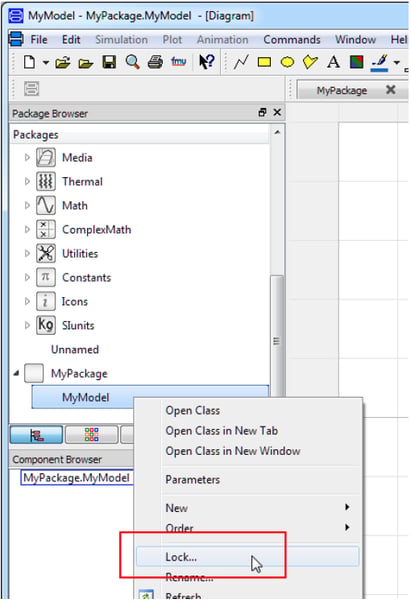Open the Window menu
This screenshot has height=603, width=411.
[355, 40]
